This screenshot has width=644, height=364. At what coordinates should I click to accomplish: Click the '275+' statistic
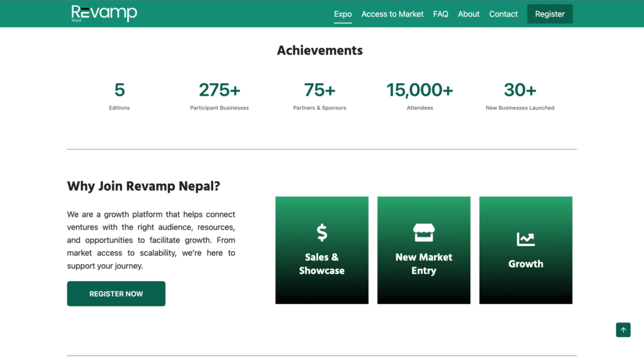point(219,89)
